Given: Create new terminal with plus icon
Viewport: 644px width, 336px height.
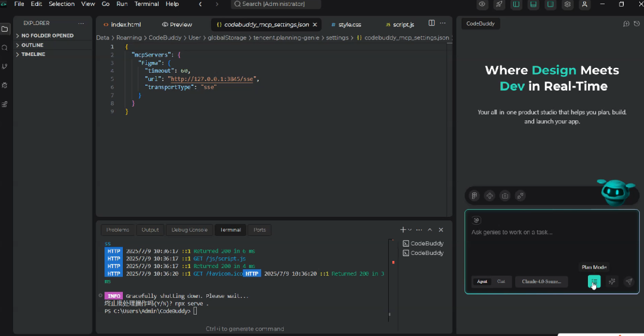Looking at the screenshot, I should pos(403,230).
